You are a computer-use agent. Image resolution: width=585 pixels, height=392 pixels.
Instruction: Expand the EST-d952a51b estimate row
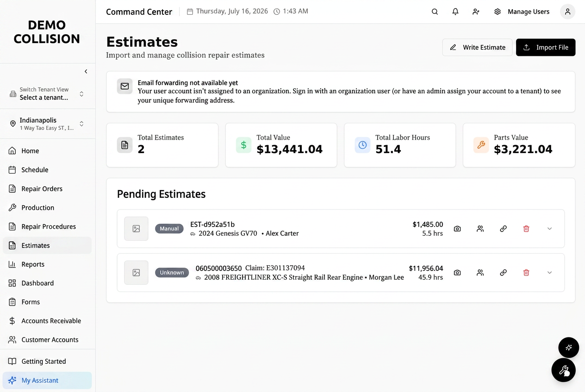pyautogui.click(x=549, y=229)
